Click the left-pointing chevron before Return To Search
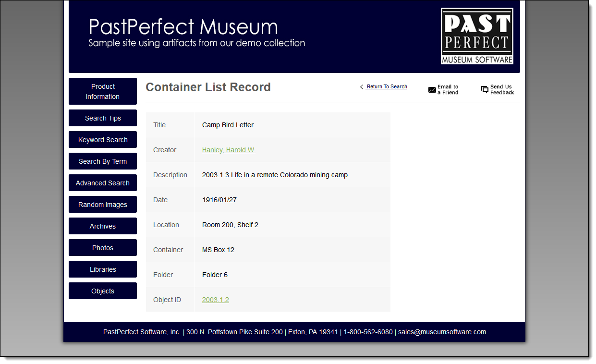This screenshot has width=596, height=364. click(x=361, y=87)
